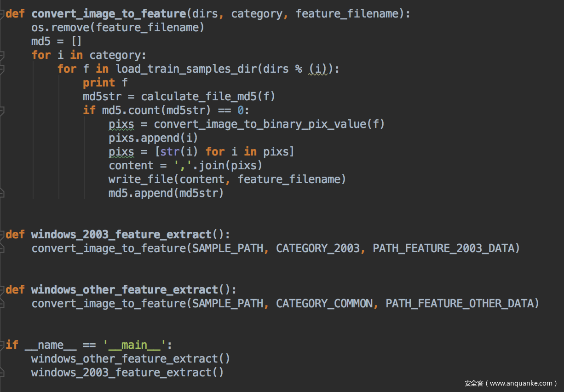This screenshot has height=392, width=564.
Task: Click the CATEGORY_COMMON argument
Action: (x=324, y=304)
